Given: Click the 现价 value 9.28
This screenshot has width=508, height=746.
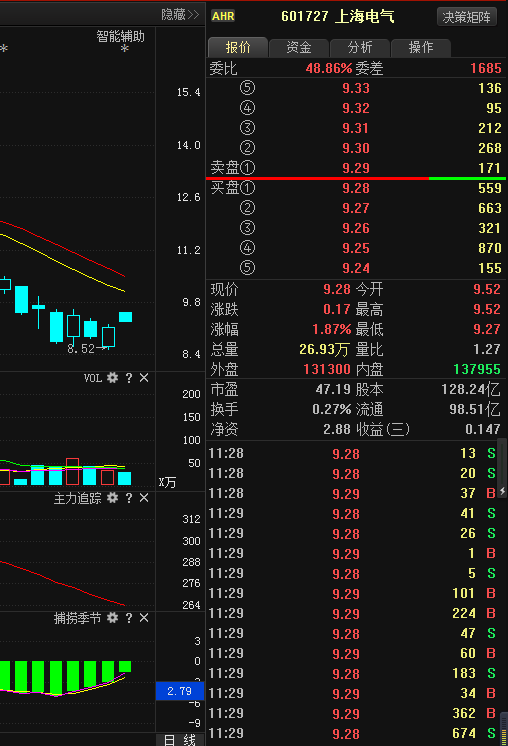Looking at the screenshot, I should click(337, 289).
